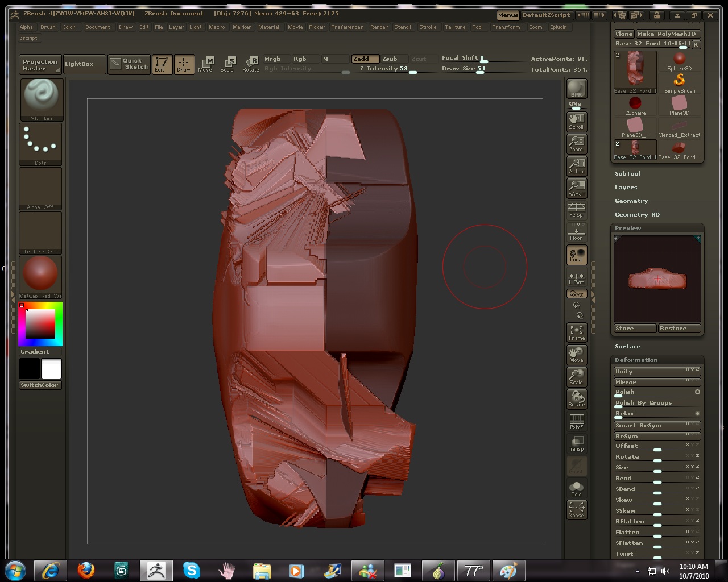Open LightBox
728x582 pixels.
tap(84, 64)
